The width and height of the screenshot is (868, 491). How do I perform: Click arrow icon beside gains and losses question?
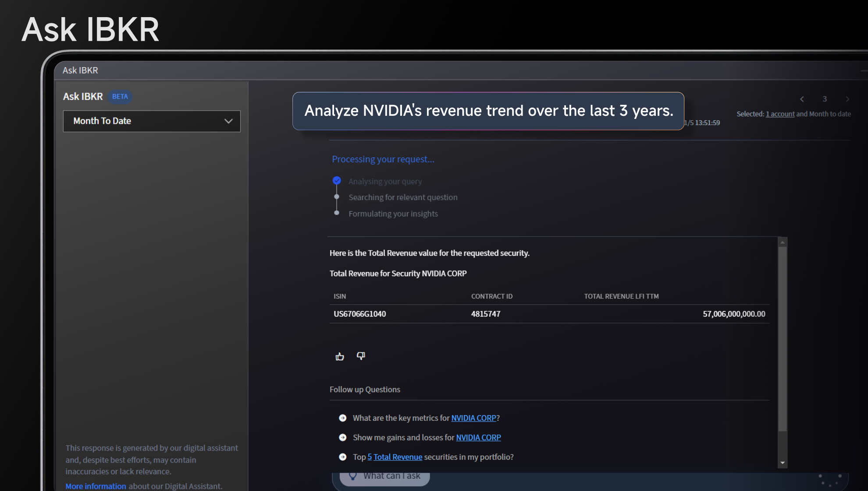343,437
